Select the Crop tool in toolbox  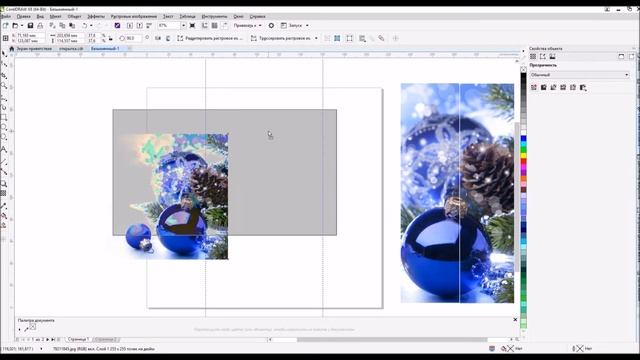click(4, 76)
